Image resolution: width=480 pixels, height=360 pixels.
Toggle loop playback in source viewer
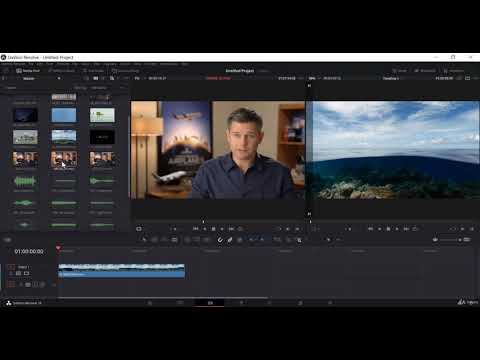(240, 229)
